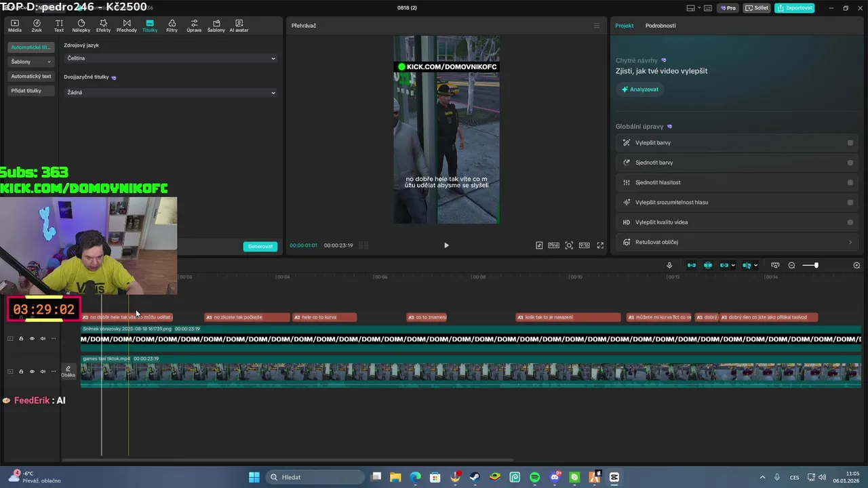The image size is (868, 488).
Task: Switch to the Projekt tab
Action: pos(624,26)
